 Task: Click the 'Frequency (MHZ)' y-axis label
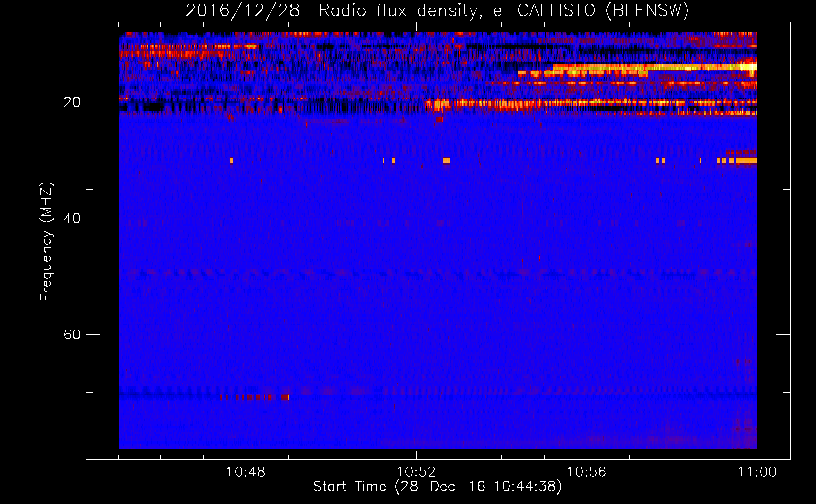point(46,242)
